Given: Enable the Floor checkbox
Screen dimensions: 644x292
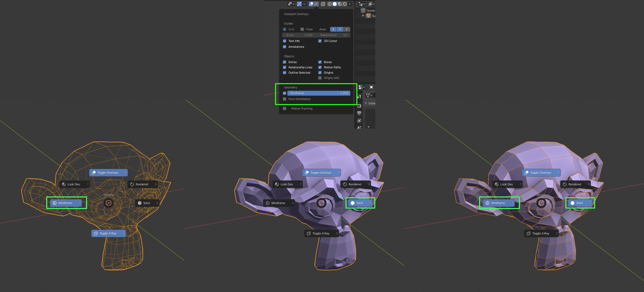Looking at the screenshot, I should point(302,29).
